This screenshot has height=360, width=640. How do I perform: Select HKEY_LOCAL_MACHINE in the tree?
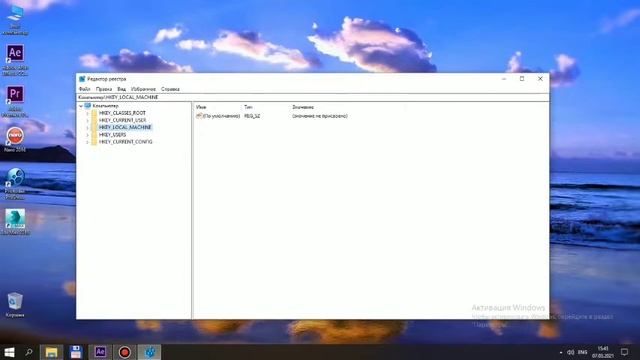[x=125, y=127]
